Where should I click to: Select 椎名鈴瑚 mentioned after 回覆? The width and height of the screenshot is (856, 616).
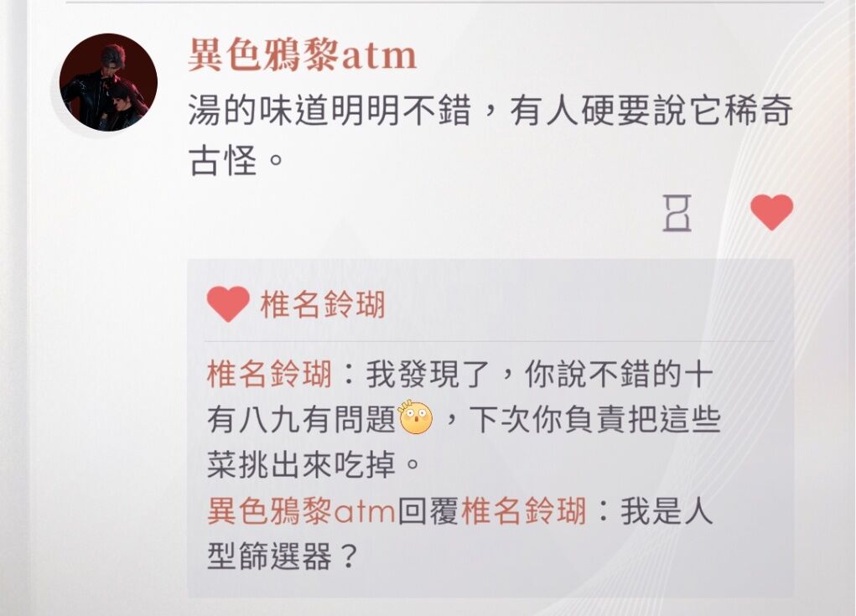coord(524,511)
